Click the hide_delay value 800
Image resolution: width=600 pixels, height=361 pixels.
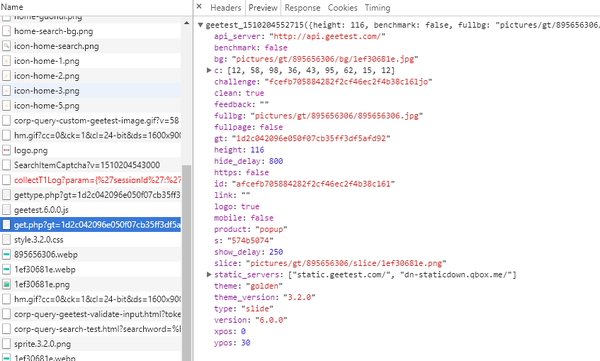[276, 161]
